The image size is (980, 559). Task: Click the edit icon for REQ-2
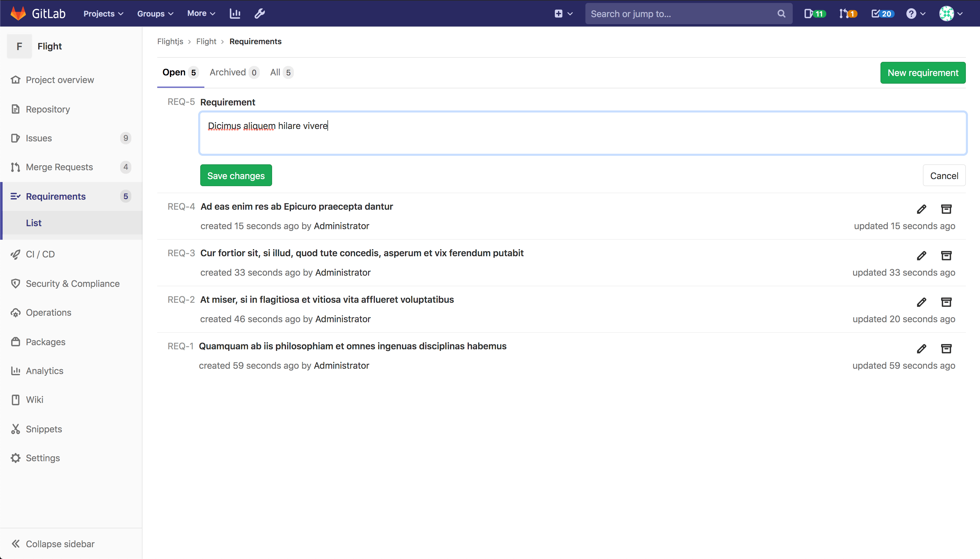[x=921, y=301]
